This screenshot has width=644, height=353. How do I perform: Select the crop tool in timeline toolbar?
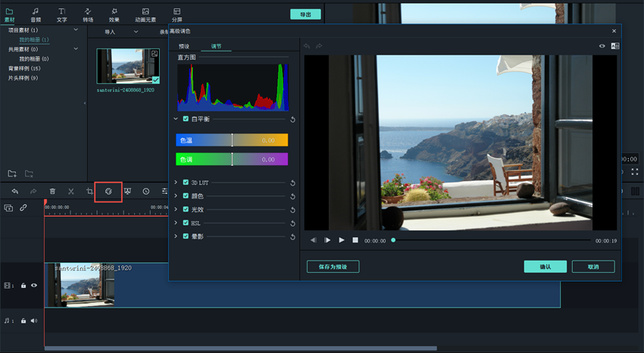[89, 192]
